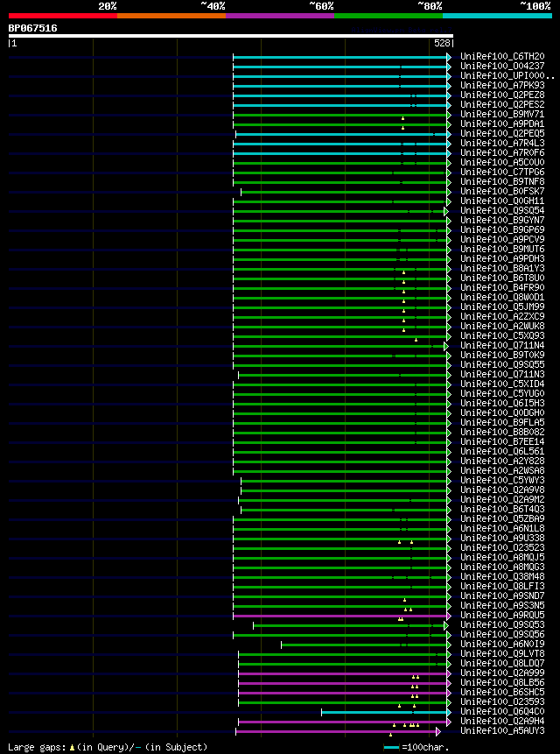Select hit label UniRef100_A2Y828
Viewport: 560px width, 754px height.
(x=502, y=461)
